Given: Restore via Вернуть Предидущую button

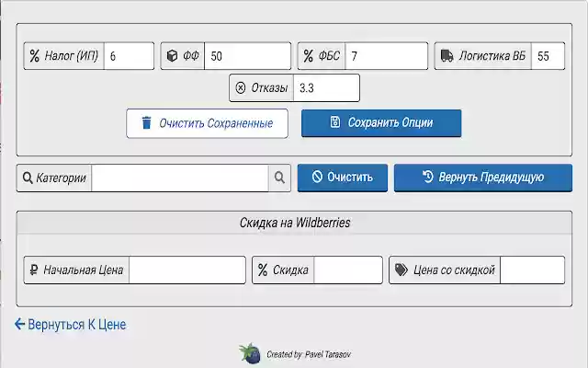Looking at the screenshot, I should [483, 178].
